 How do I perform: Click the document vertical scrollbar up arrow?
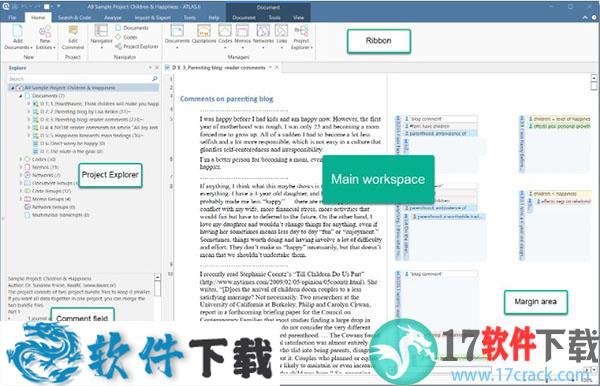click(594, 78)
